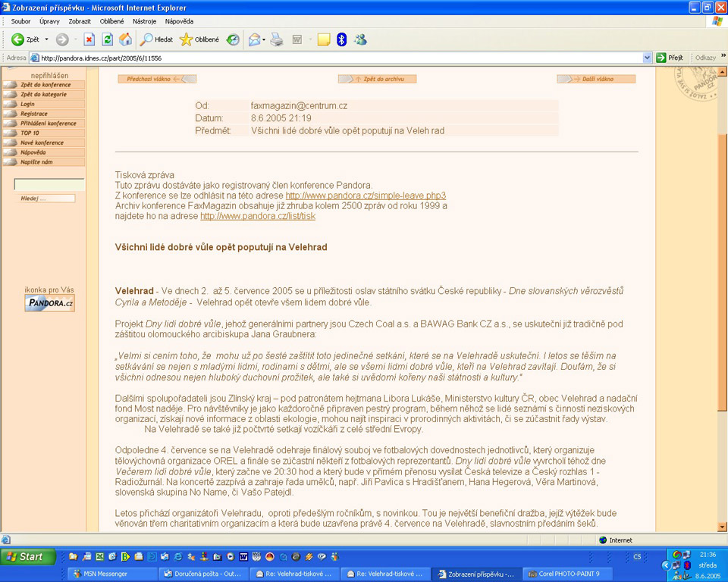Launch Messenger from the IE toolbar icon
This screenshot has width=728, height=582.
pos(360,40)
